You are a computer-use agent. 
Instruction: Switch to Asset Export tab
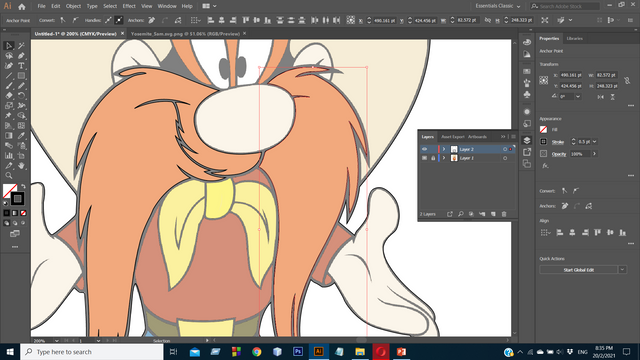coord(453,137)
